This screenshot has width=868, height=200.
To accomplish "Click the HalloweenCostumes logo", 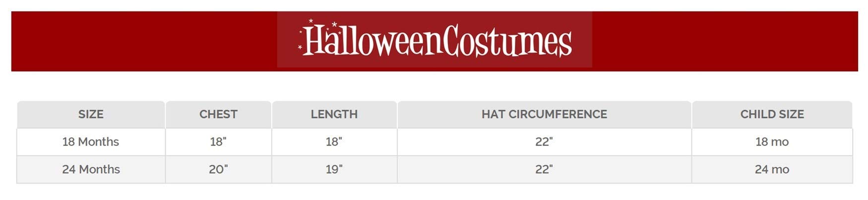I will [x=434, y=40].
